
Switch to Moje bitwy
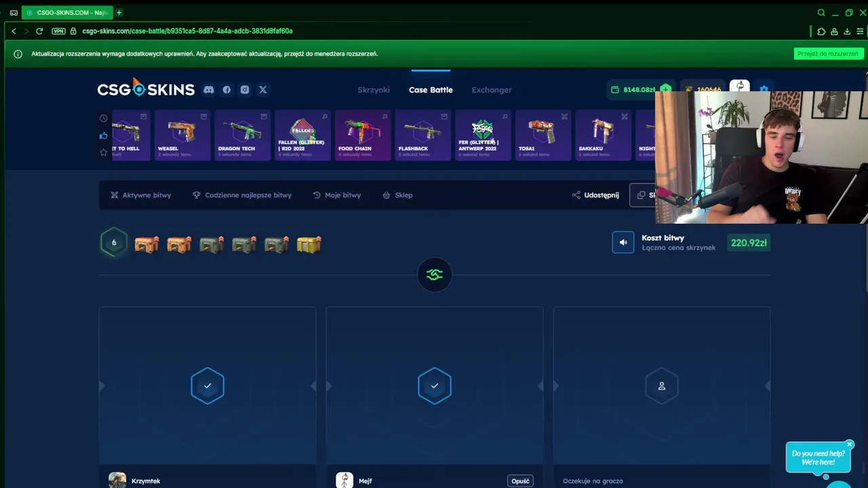click(337, 195)
